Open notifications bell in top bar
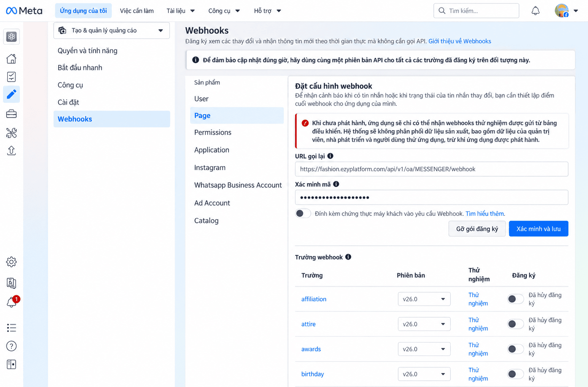 click(x=535, y=11)
